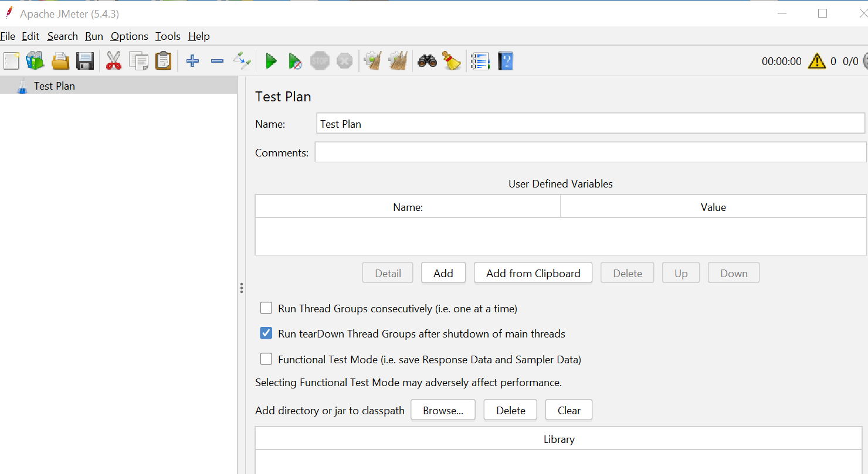Open the Edit menu
868x474 pixels.
pyautogui.click(x=30, y=36)
